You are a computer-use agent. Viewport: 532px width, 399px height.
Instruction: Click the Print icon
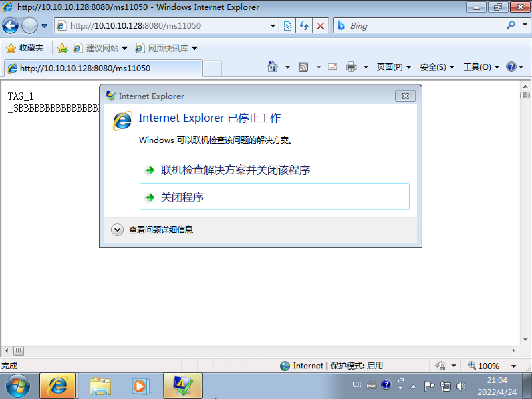point(351,67)
